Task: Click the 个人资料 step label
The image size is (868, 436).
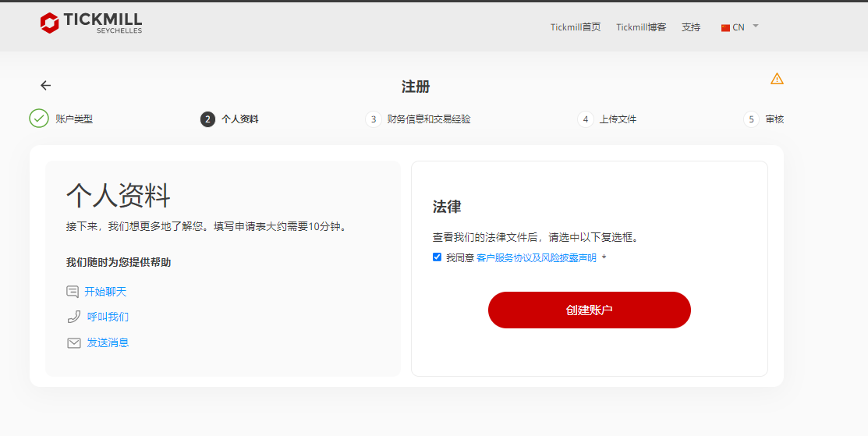Action: [239, 119]
